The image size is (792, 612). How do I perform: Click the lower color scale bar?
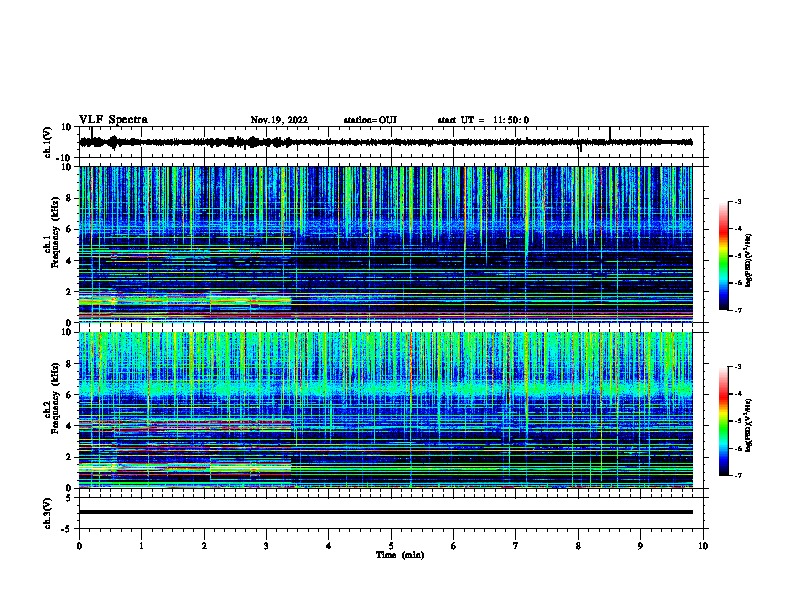click(x=724, y=421)
